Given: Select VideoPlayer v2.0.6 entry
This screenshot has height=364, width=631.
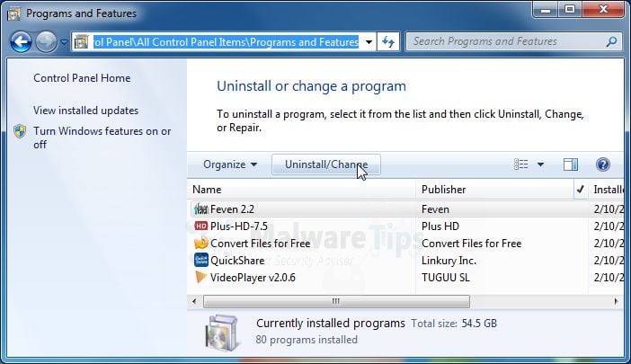Looking at the screenshot, I should (x=253, y=278).
